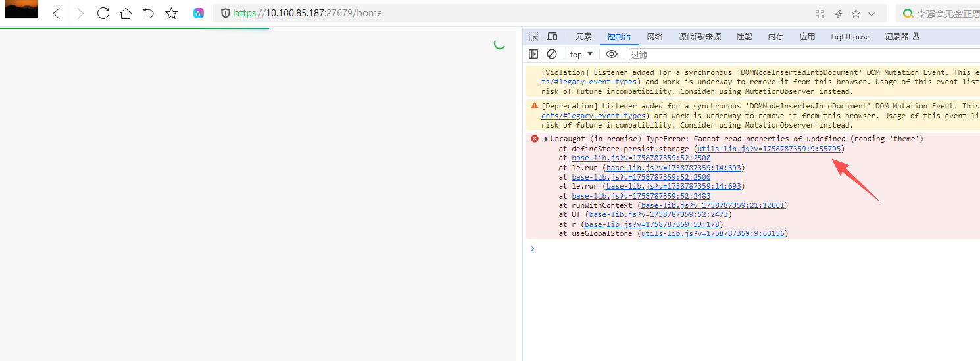Screen dimensions: 980x361
Task: Open the legacy-event-types link in Violation warning
Action: (589, 82)
